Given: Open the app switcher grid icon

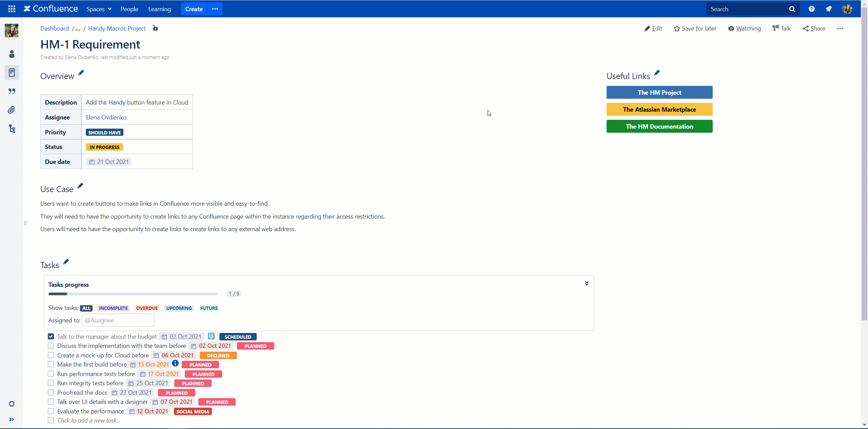Looking at the screenshot, I should pyautogui.click(x=12, y=9).
